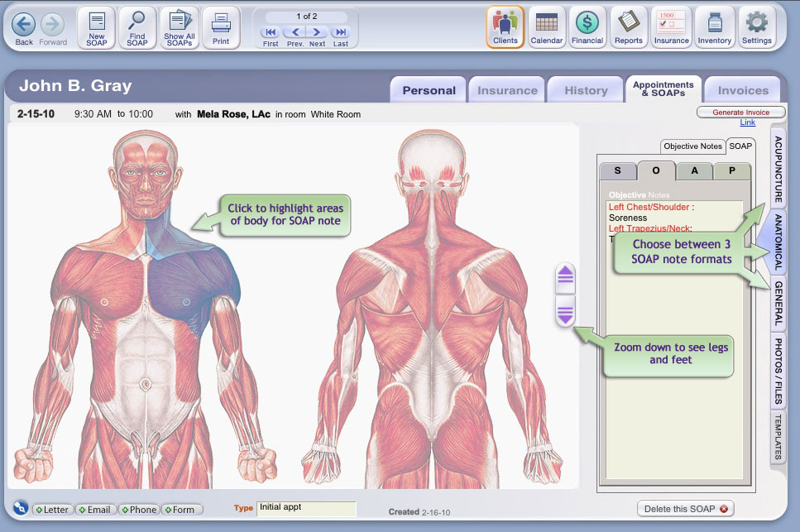Choose the ANATOMICAL side tab
Viewport: 800px width, 532px height.
tap(778, 242)
